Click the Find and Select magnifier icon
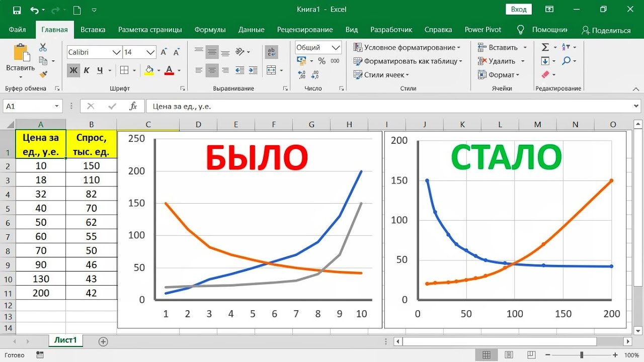644x362 pixels. tap(567, 61)
